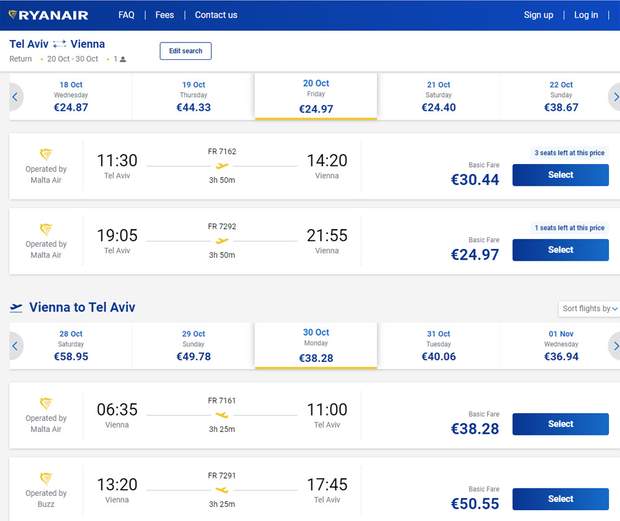
Task: Click next dates arrow for Tel Aviv departures
Action: [613, 97]
